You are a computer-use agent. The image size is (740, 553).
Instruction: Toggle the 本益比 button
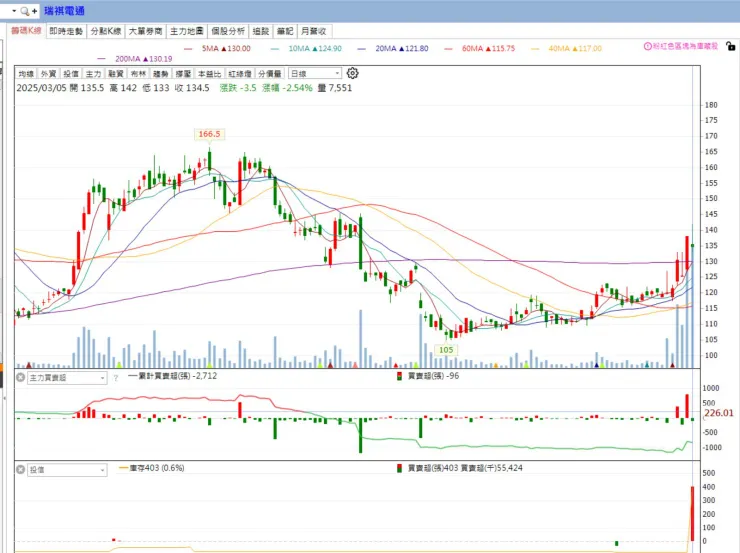point(209,74)
